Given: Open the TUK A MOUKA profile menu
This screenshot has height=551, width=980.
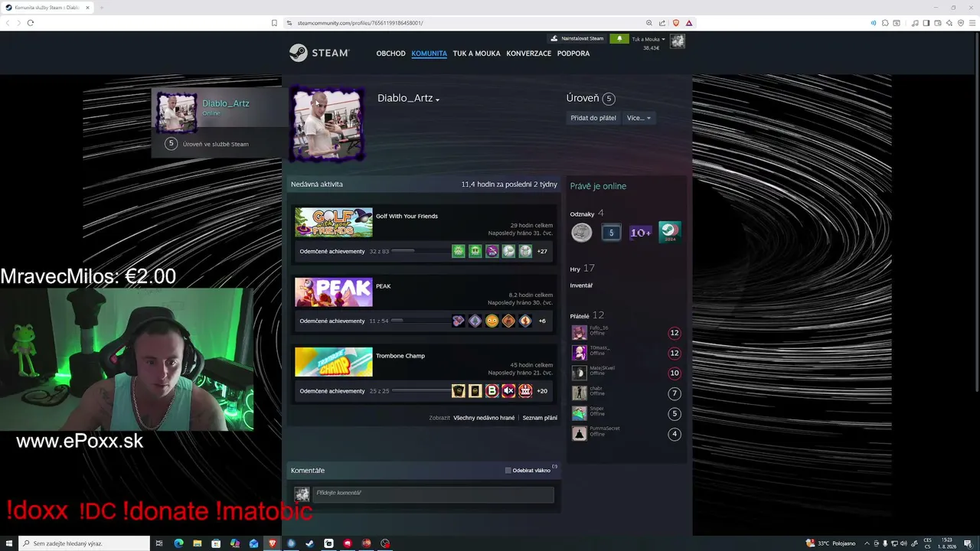Looking at the screenshot, I should coord(476,54).
